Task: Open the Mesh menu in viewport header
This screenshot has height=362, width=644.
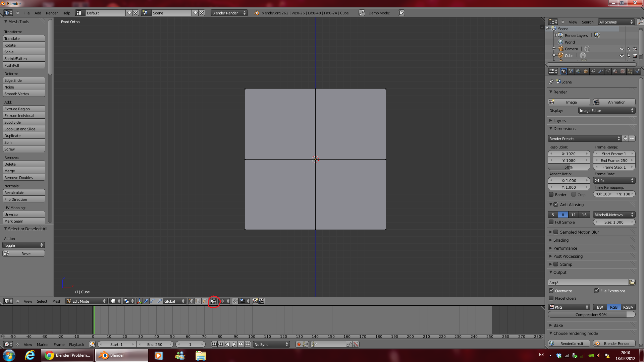Action: (57, 301)
